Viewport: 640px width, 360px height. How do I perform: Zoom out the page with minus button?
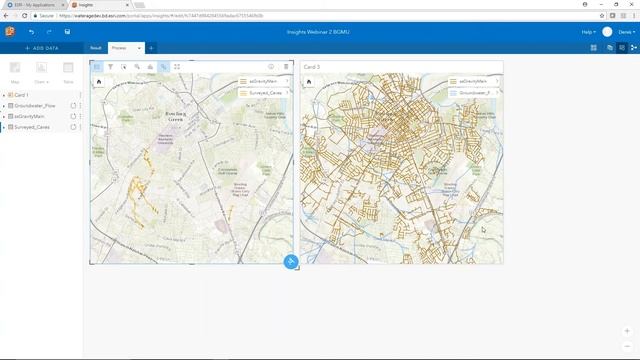(x=627, y=346)
